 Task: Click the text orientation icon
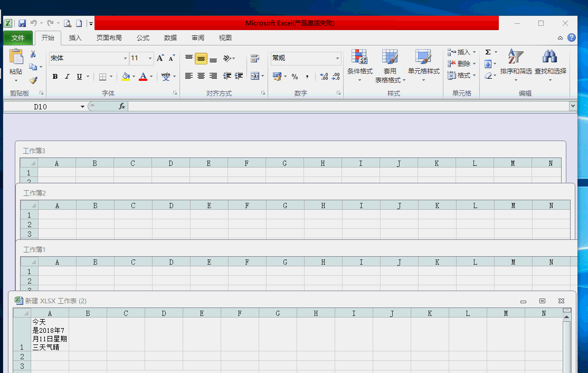click(x=227, y=58)
